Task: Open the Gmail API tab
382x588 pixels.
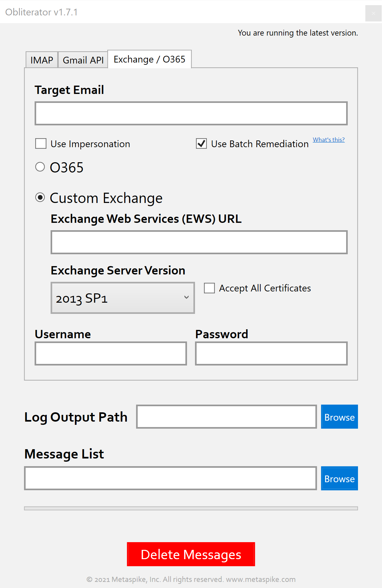Action: tap(83, 60)
